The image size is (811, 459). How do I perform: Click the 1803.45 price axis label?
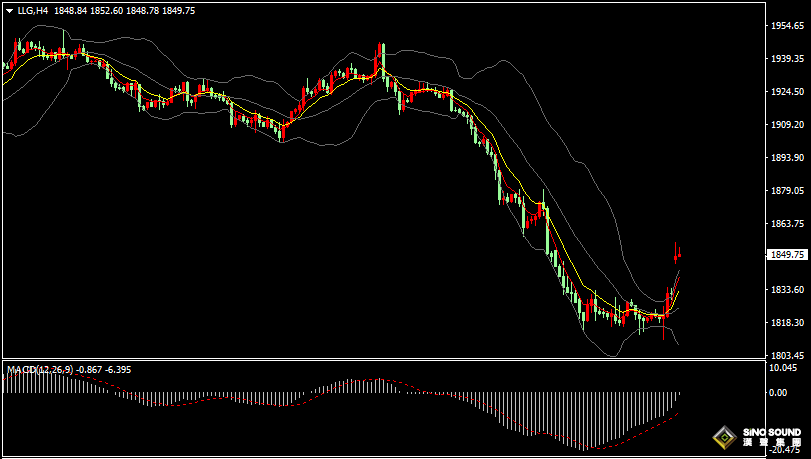[785, 356]
